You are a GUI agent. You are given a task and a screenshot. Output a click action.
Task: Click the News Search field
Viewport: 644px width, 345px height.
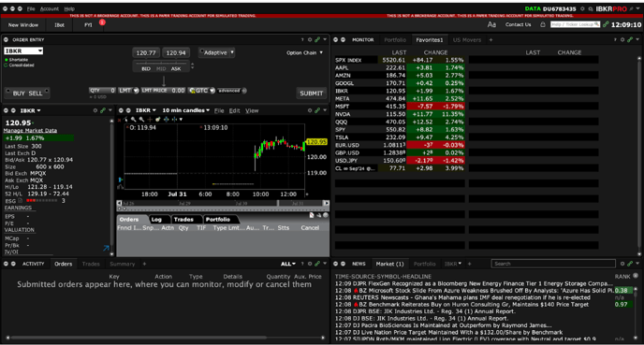[x=553, y=264]
